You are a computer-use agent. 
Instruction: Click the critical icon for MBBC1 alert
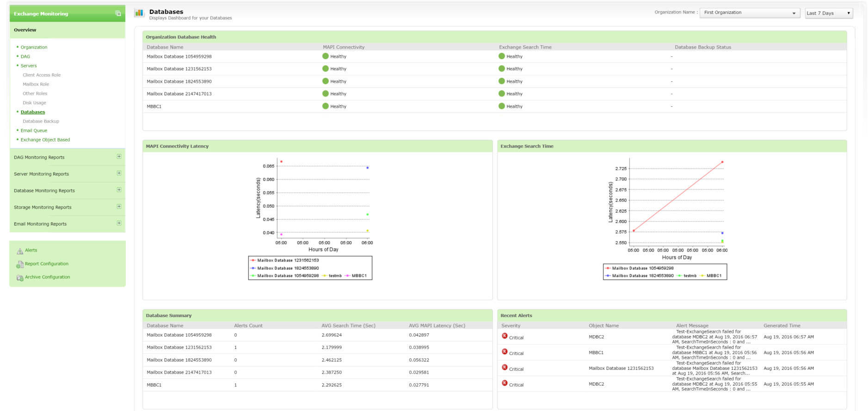pyautogui.click(x=505, y=352)
